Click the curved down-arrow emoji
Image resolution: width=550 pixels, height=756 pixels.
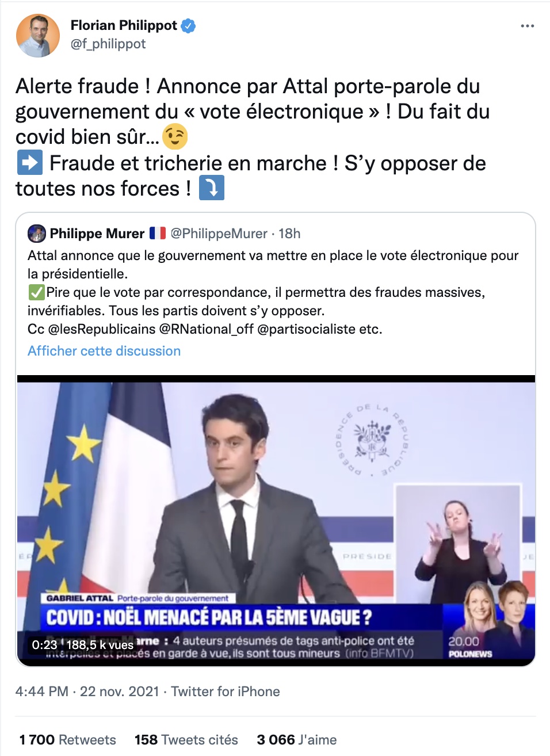click(212, 188)
